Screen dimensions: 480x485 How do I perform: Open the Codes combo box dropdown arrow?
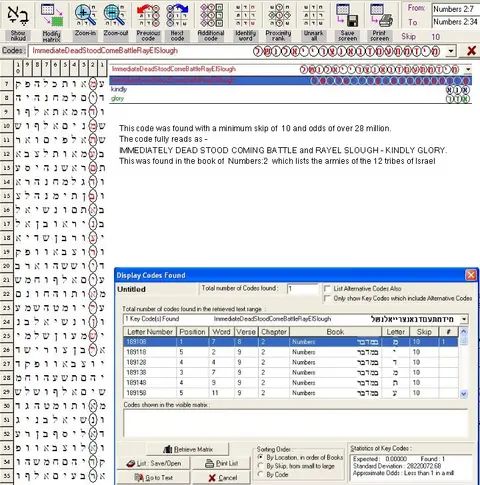[x=451, y=51]
